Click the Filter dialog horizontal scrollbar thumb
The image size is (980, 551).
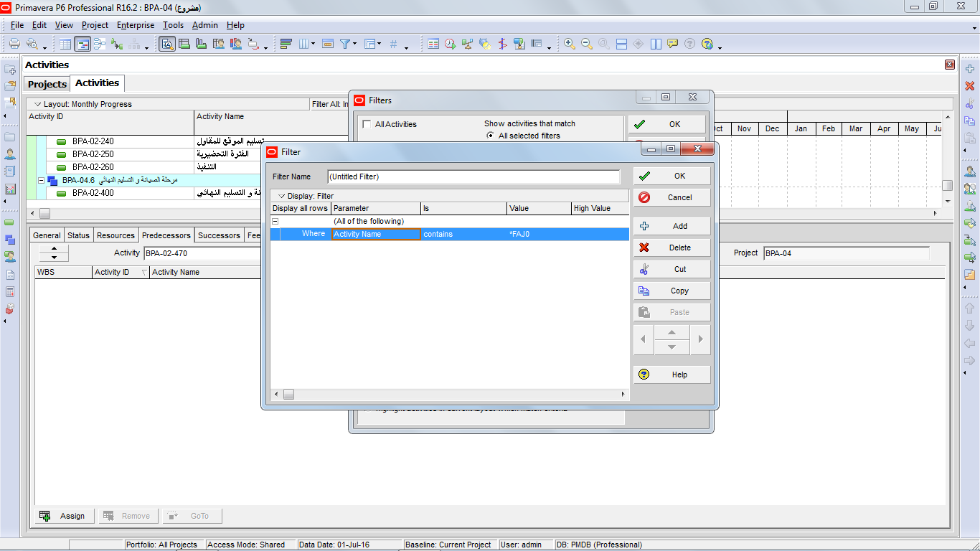[288, 394]
